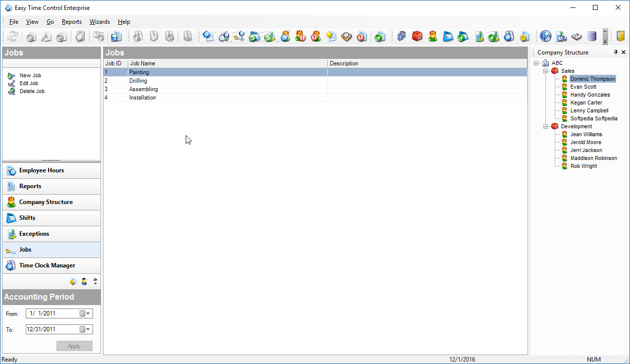The image size is (630, 364).
Task: Open the Wizards menu
Action: [x=100, y=22]
